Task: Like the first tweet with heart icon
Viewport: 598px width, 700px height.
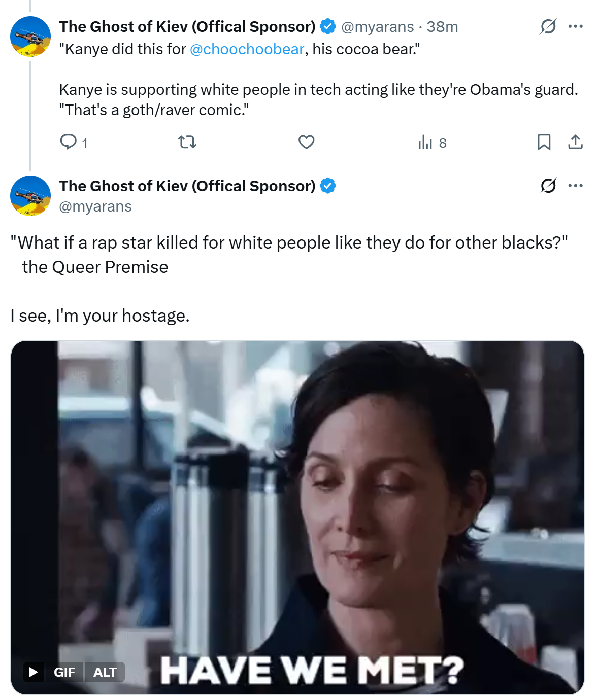Action: pyautogui.click(x=306, y=143)
